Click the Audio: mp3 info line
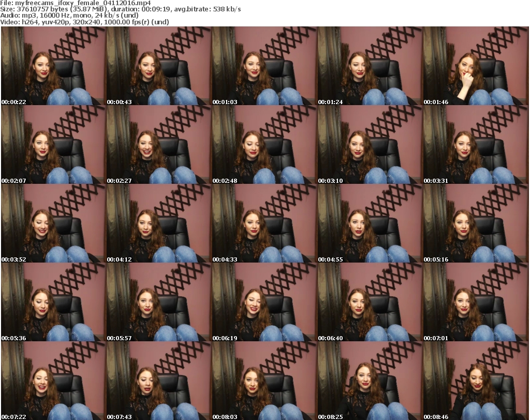Image resolution: width=530 pixels, height=420 pixels. click(69, 16)
